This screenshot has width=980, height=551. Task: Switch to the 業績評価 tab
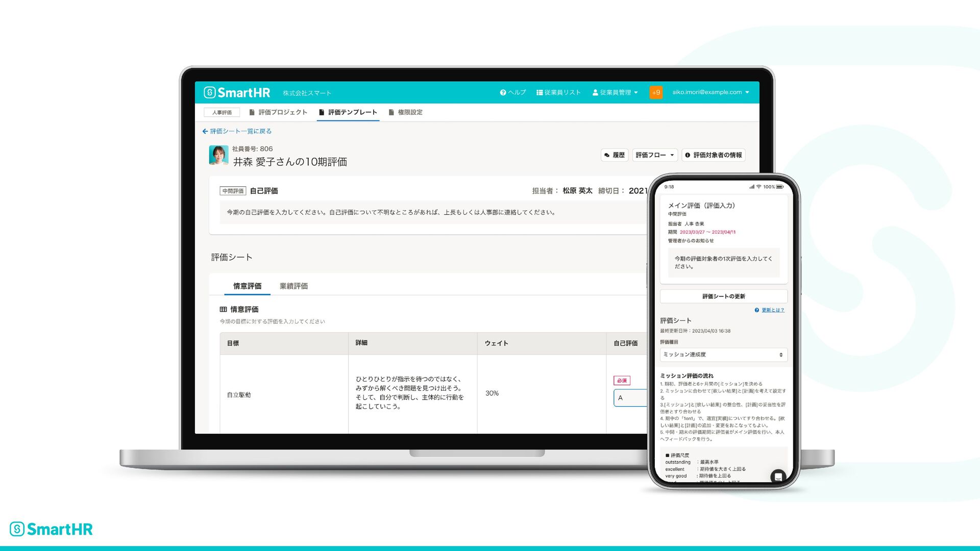pyautogui.click(x=293, y=286)
